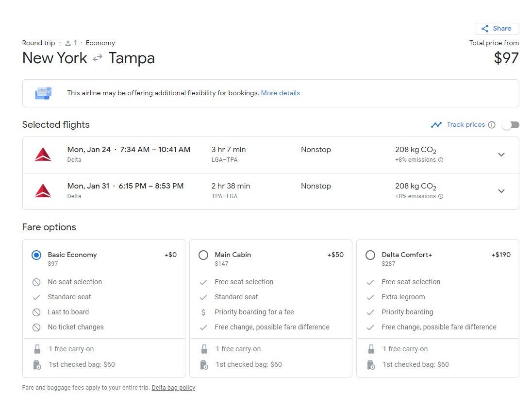Click the Main Cabin priority boarding dollar icon
The height and width of the screenshot is (395, 532).
point(203,312)
